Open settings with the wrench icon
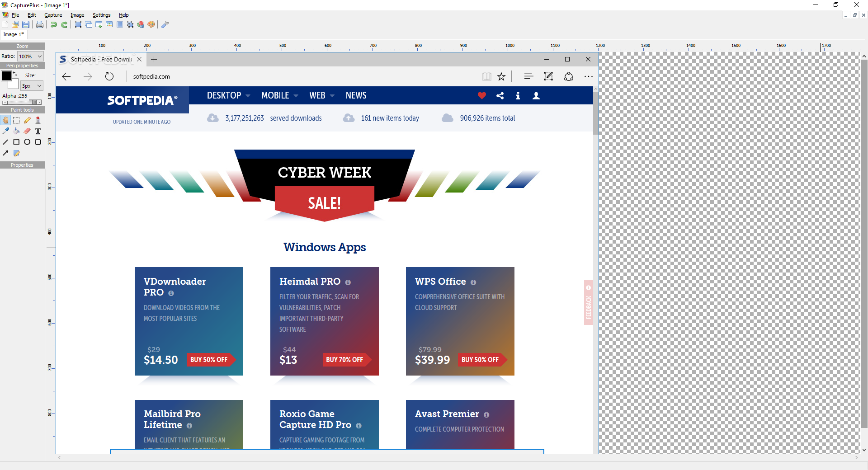Screen dimensions: 868x470 [x=165, y=24]
